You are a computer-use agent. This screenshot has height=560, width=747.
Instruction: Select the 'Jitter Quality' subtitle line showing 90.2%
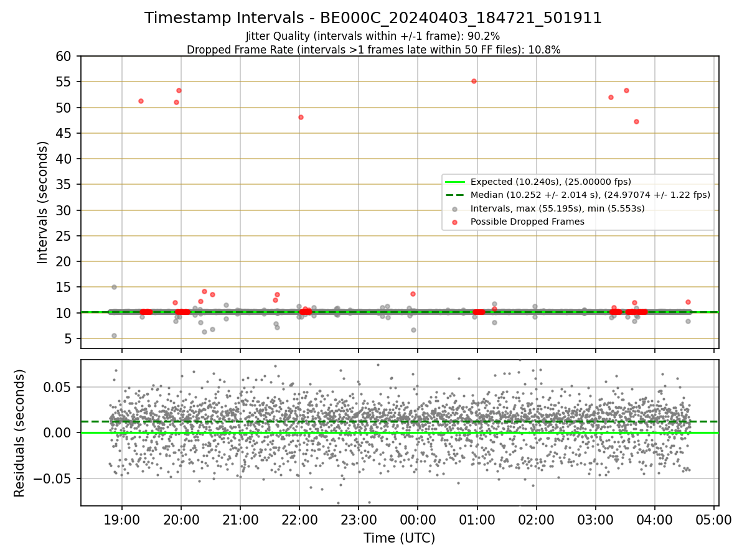(x=373, y=36)
